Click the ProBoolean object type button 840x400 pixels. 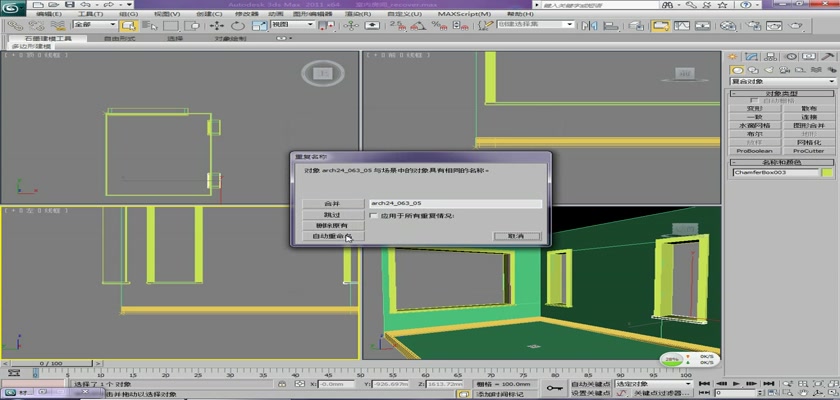tap(754, 151)
